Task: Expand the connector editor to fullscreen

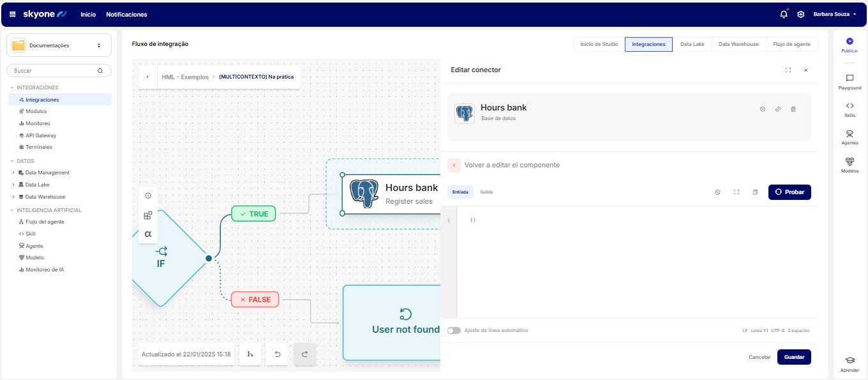Action: [x=788, y=70]
